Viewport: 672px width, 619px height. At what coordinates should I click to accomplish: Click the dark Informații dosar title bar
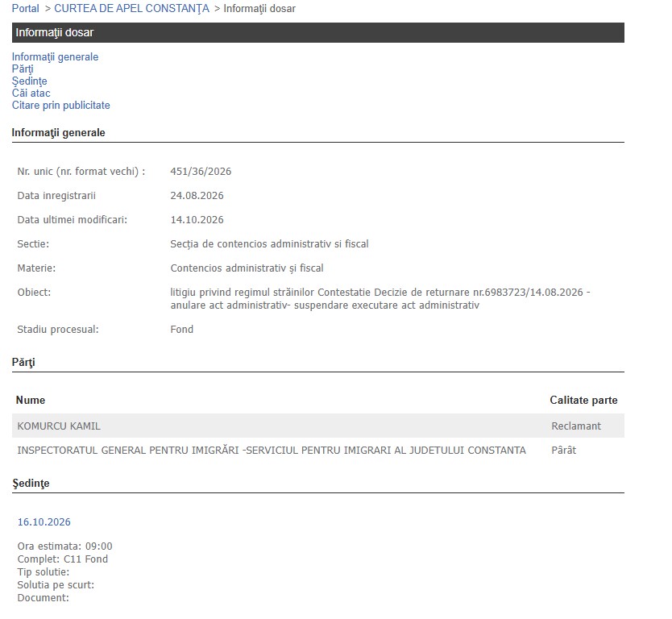point(318,32)
